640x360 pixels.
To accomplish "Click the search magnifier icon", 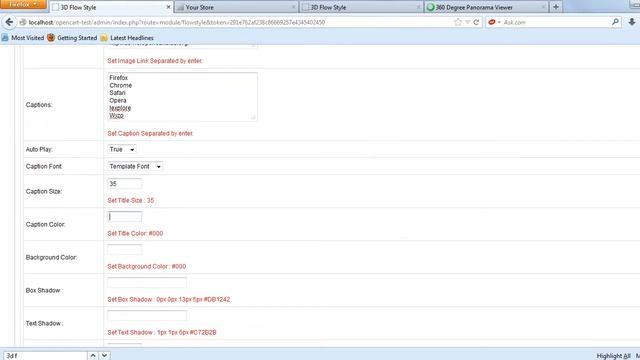I will pos(615,22).
